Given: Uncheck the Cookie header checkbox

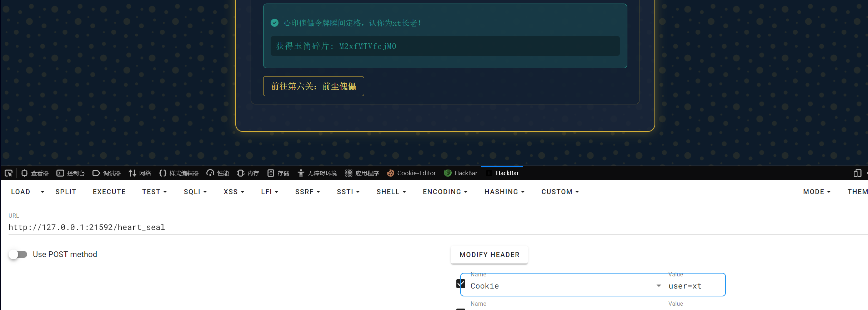Looking at the screenshot, I should (x=461, y=284).
